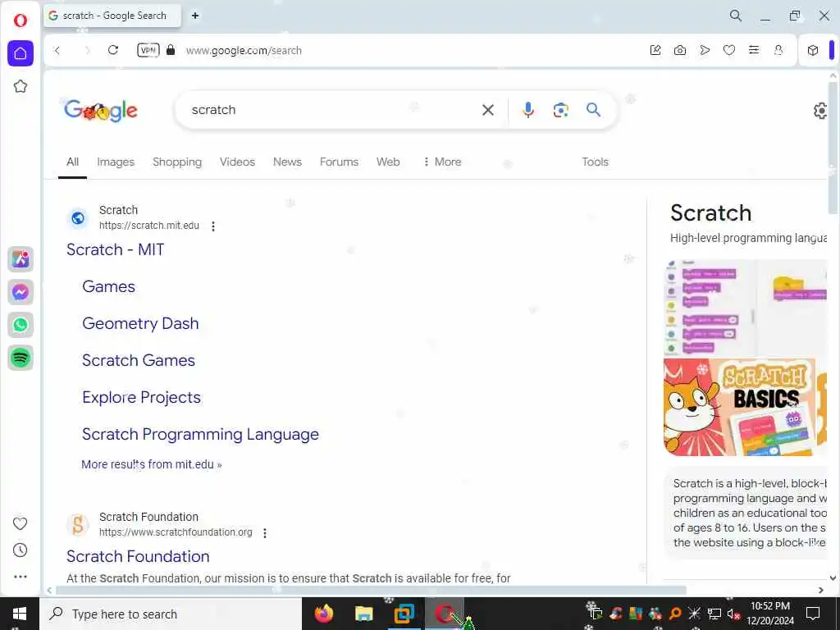The width and height of the screenshot is (840, 630).
Task: Switch to the News tab
Action: coord(287,162)
